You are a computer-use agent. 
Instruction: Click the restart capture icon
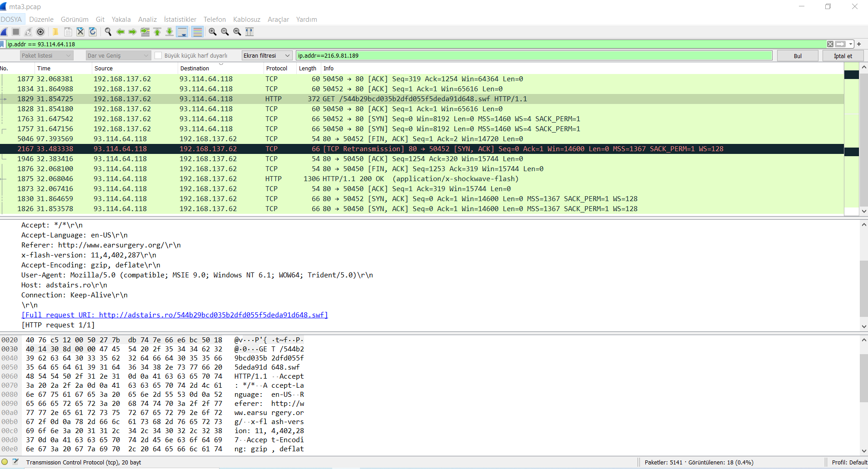pyautogui.click(x=28, y=32)
